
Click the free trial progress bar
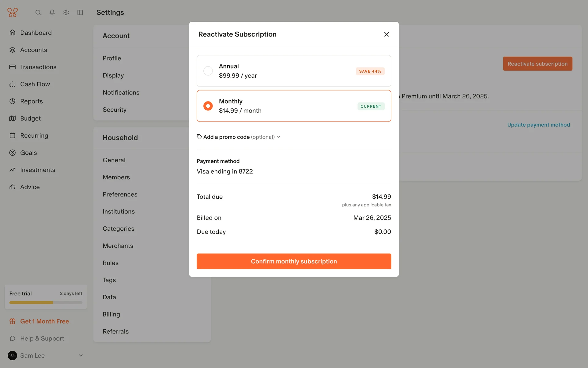tap(46, 303)
